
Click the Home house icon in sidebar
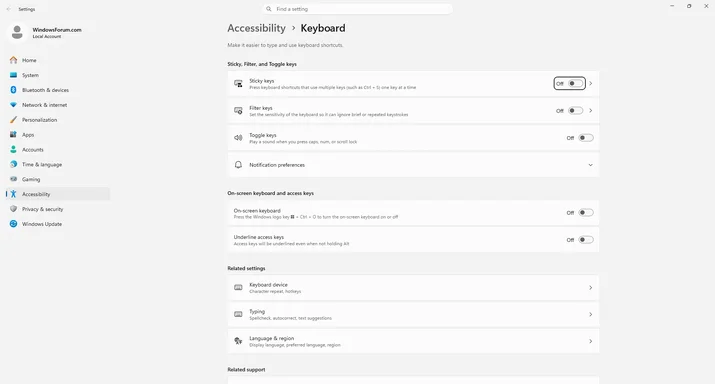click(x=13, y=60)
